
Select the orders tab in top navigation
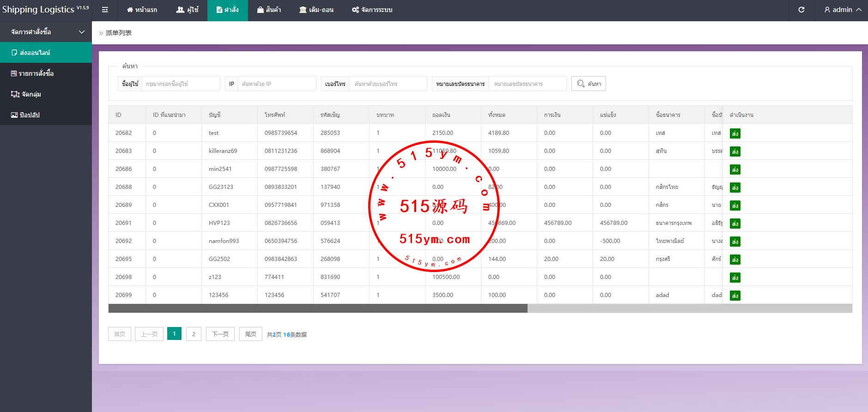(228, 10)
